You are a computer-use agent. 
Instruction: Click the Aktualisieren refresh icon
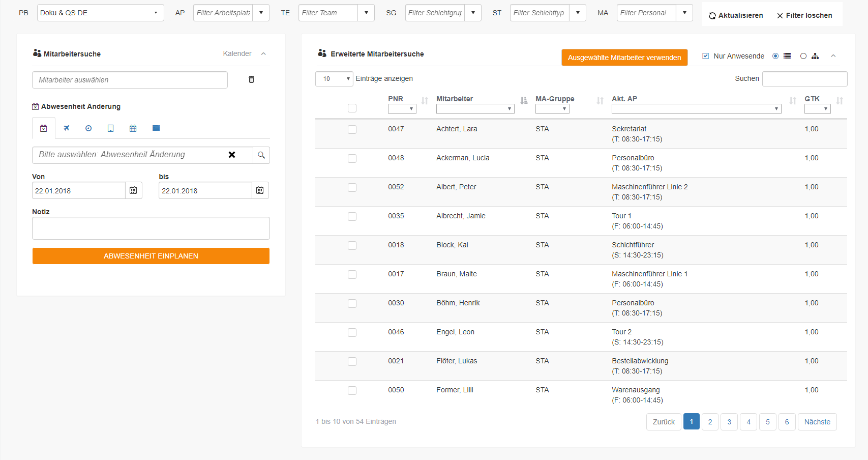point(712,16)
